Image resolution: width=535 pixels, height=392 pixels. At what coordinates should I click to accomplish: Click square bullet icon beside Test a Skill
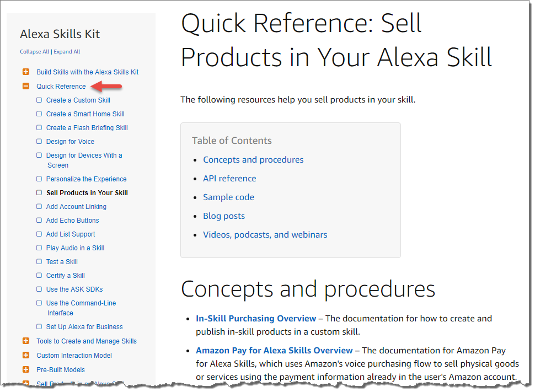pyautogui.click(x=39, y=262)
